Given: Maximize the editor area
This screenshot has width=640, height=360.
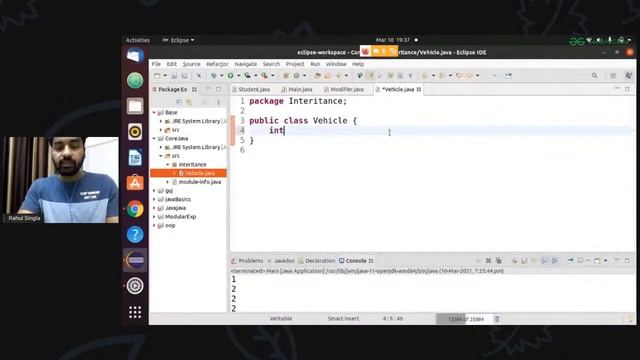Looking at the screenshot, I should tap(627, 89).
